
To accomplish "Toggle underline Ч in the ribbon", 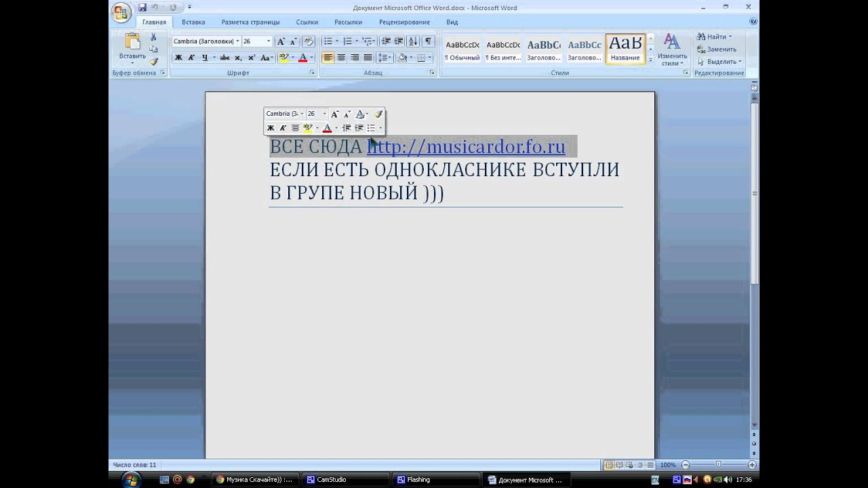I will (204, 58).
